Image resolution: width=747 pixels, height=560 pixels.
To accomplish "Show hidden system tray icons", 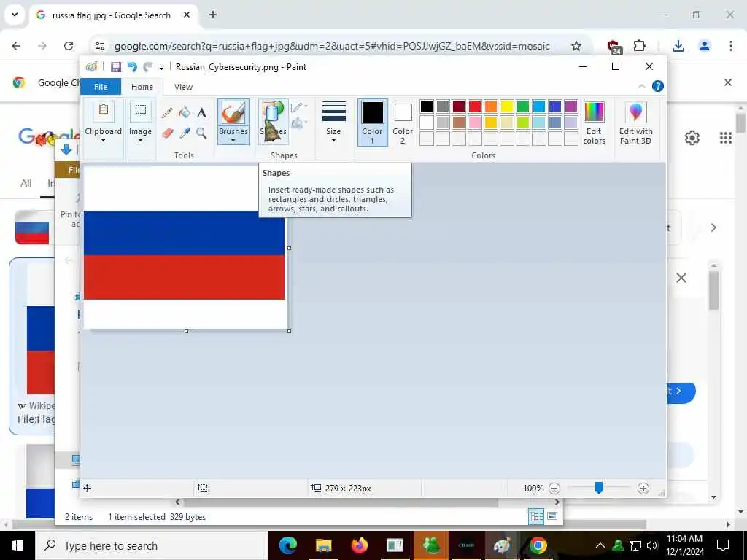I will 600,545.
